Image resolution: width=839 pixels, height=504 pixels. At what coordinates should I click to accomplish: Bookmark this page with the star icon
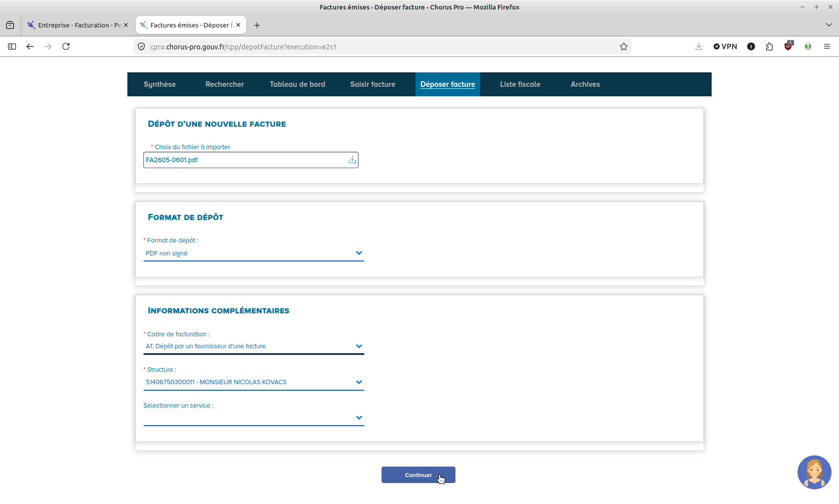pyautogui.click(x=624, y=46)
